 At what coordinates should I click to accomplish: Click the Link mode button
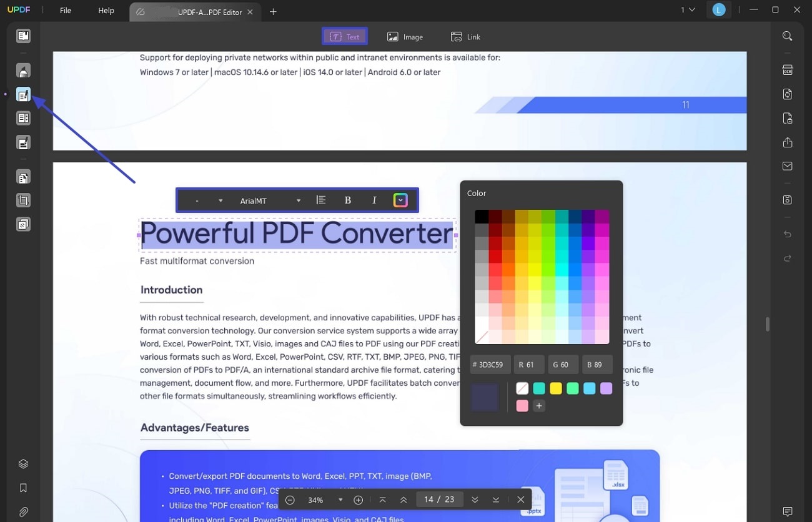(x=465, y=37)
